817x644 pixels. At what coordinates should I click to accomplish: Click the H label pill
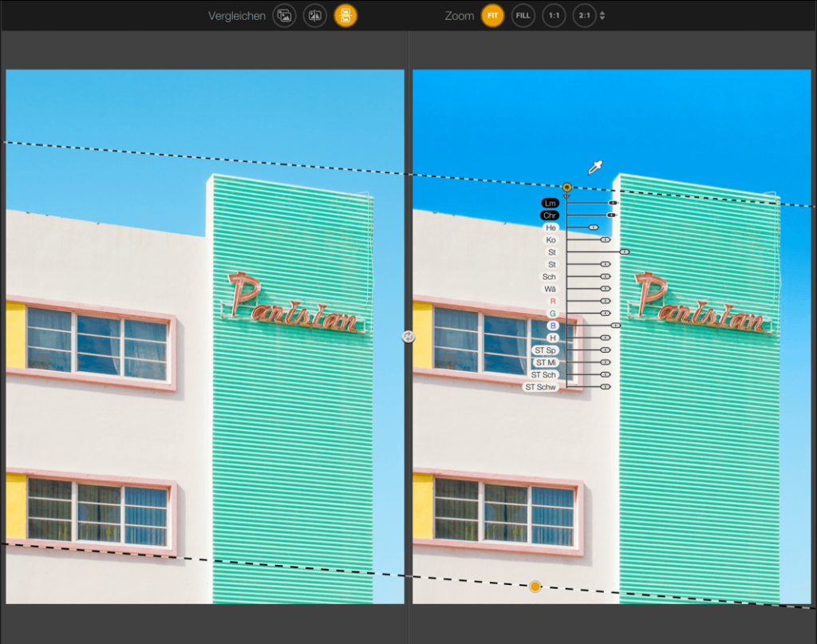[x=553, y=338]
